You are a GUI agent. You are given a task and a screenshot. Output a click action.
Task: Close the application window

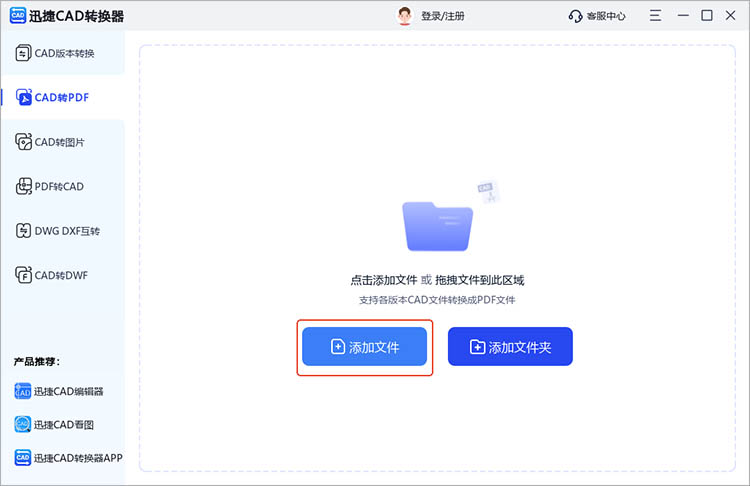[730, 16]
